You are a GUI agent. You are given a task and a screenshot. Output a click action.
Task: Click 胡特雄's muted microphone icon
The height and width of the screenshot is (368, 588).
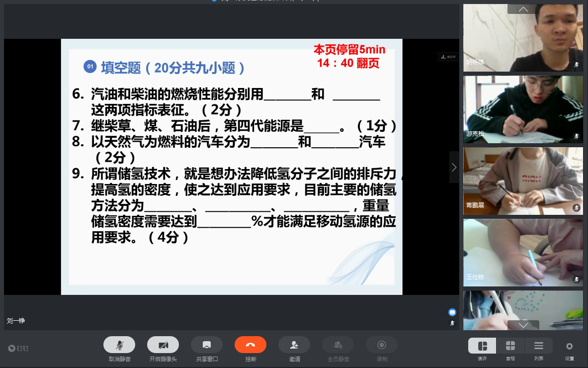[x=577, y=65]
